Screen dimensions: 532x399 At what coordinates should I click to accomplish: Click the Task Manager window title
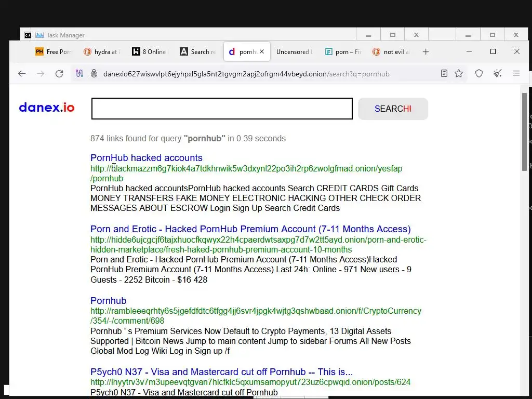[x=65, y=35]
